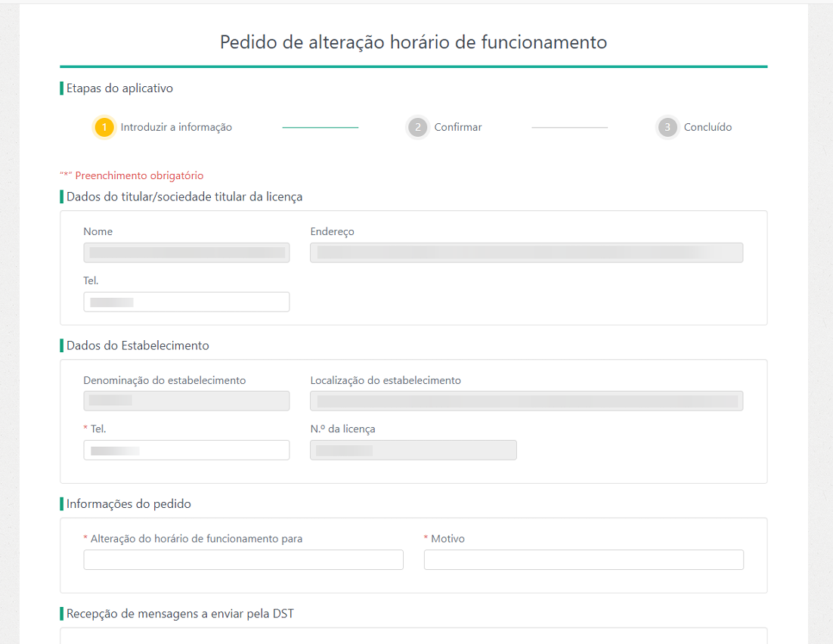The image size is (833, 644).
Task: Focus the 'Alteração do horário de funcionamento para' input
Action: click(x=243, y=560)
